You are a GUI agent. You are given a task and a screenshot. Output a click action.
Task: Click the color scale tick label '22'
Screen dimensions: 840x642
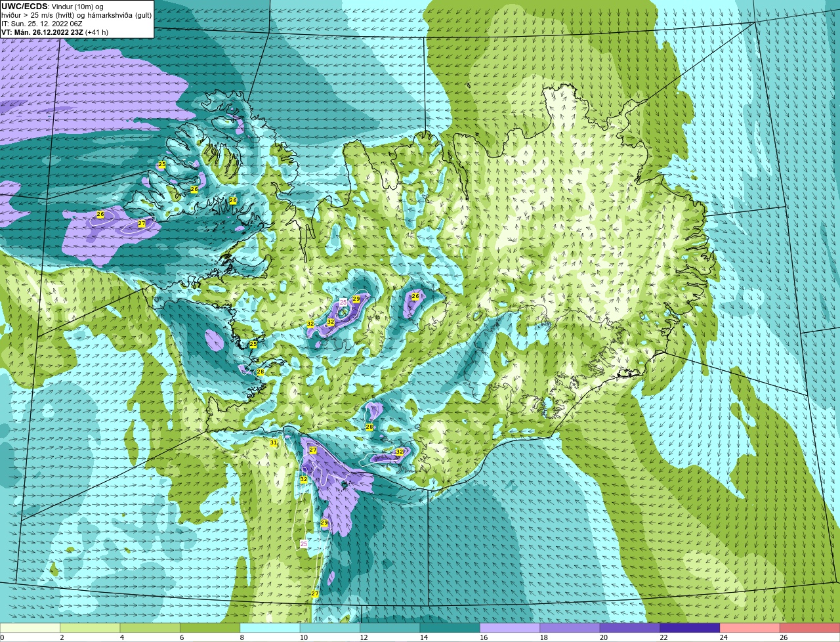click(663, 637)
